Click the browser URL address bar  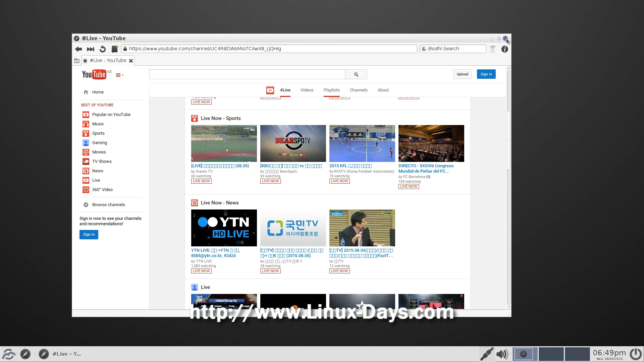point(269,49)
